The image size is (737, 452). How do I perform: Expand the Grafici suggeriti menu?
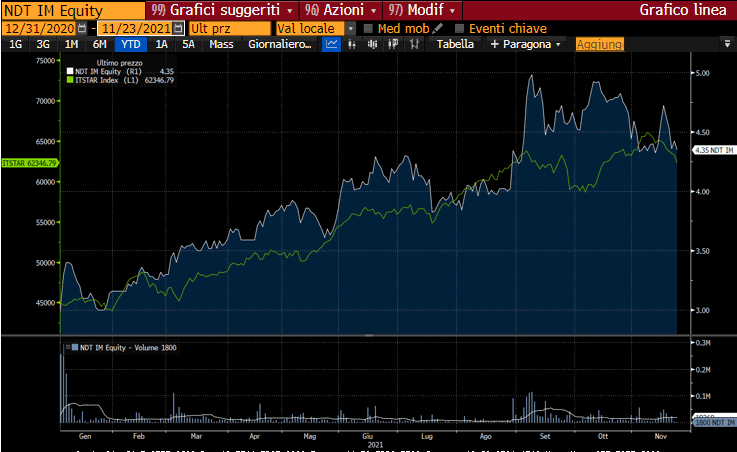(x=222, y=10)
